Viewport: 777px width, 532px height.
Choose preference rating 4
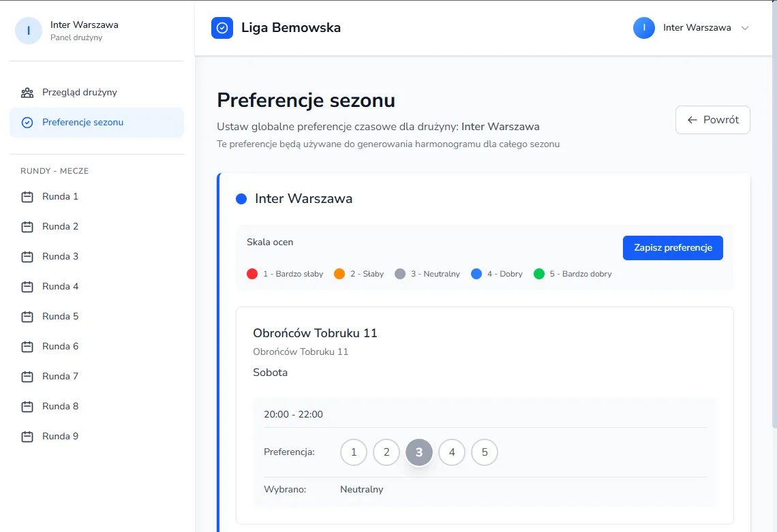(x=451, y=452)
